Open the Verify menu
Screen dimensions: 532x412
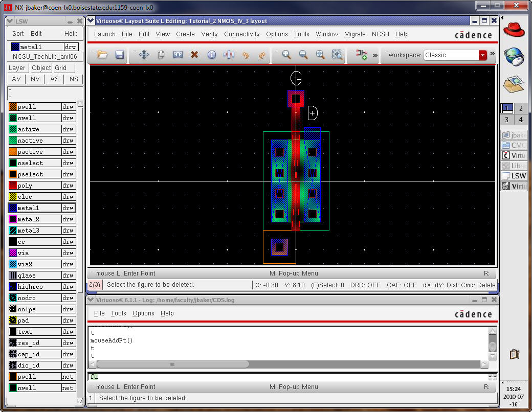click(x=209, y=34)
